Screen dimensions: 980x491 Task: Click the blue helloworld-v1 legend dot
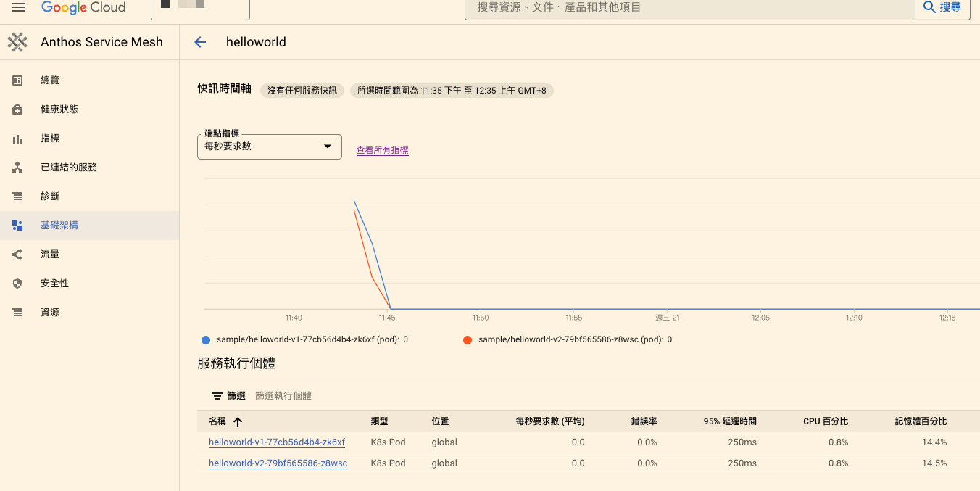pos(206,339)
